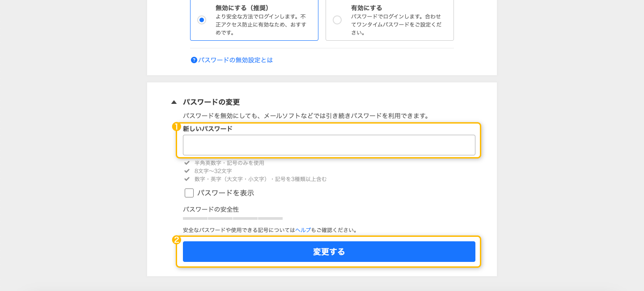
Task: Click the blue question mark help icon
Action: (x=194, y=60)
